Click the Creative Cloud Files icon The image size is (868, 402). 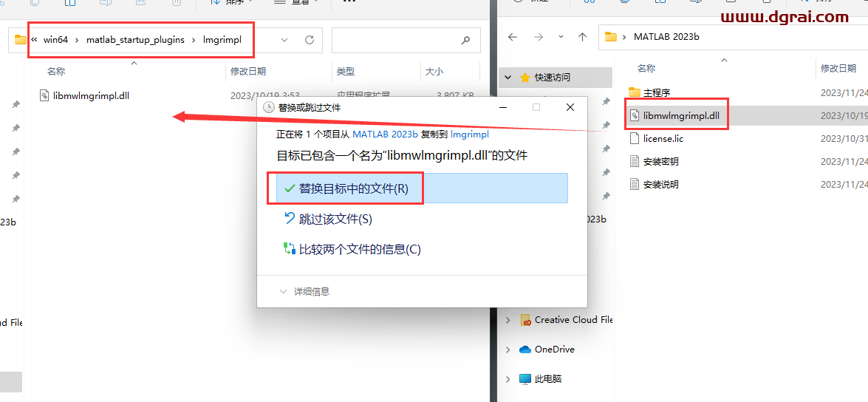pos(525,320)
